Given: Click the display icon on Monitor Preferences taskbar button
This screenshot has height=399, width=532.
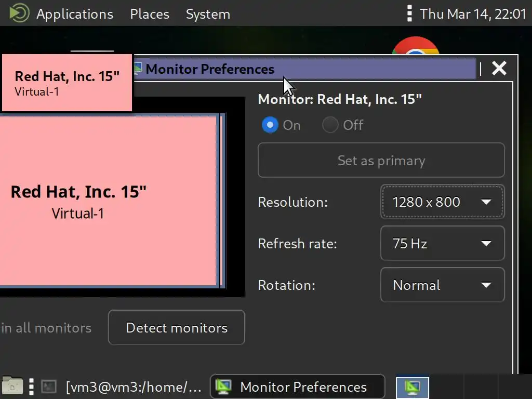Looking at the screenshot, I should pyautogui.click(x=223, y=387).
